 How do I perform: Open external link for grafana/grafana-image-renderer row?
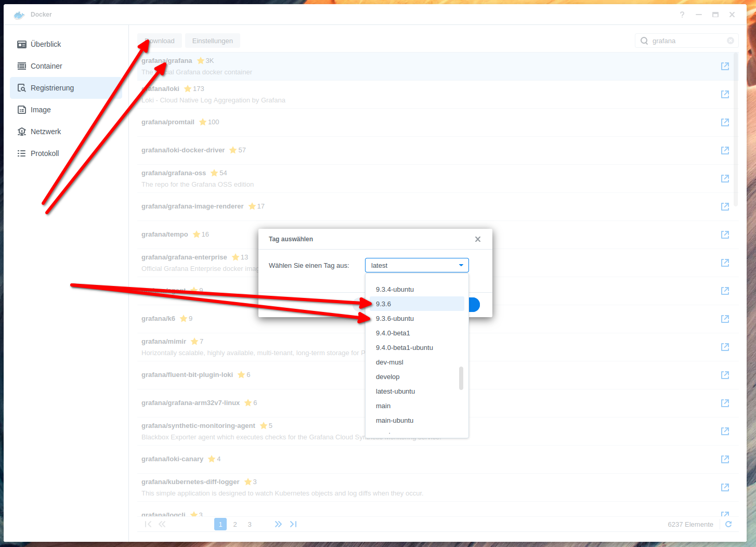pos(725,206)
